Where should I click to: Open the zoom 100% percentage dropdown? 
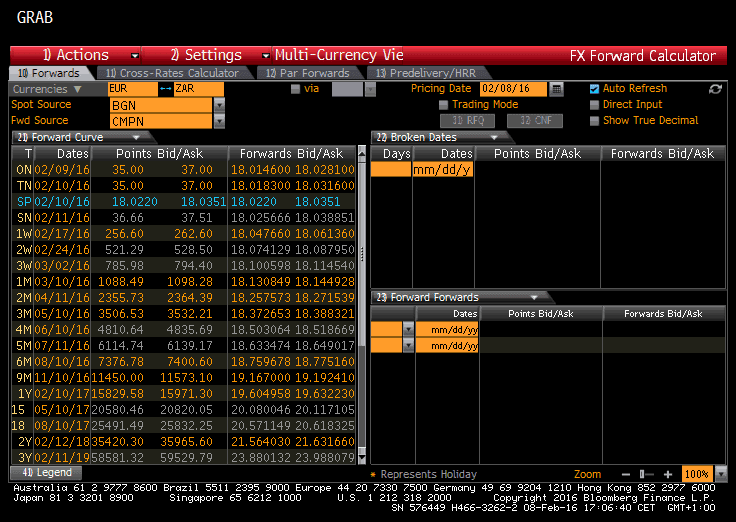pos(721,474)
